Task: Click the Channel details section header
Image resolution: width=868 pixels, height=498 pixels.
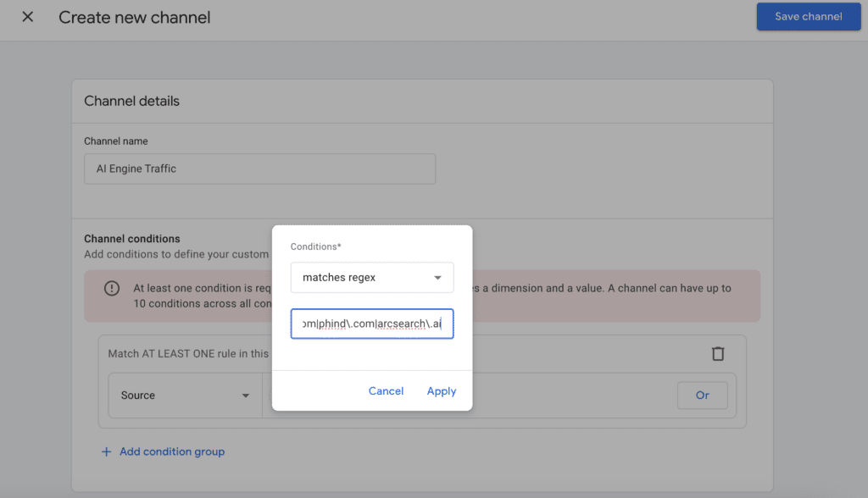Action: coord(131,100)
